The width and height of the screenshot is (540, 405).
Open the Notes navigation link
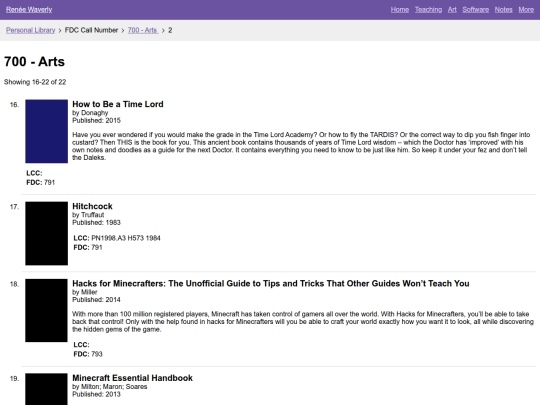[503, 10]
